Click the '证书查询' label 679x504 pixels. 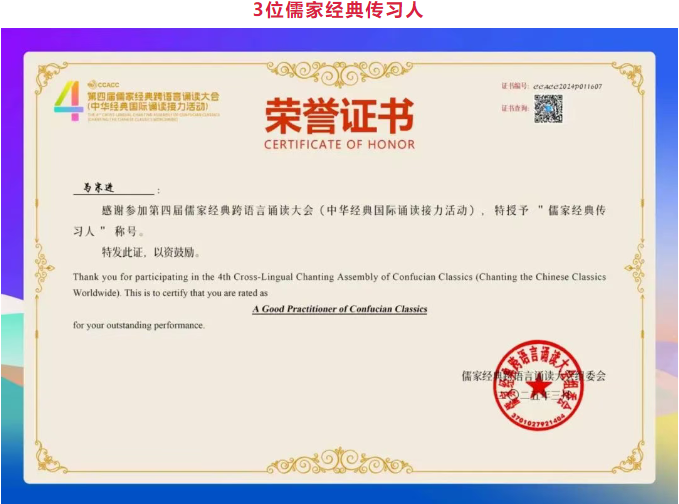[x=515, y=108]
